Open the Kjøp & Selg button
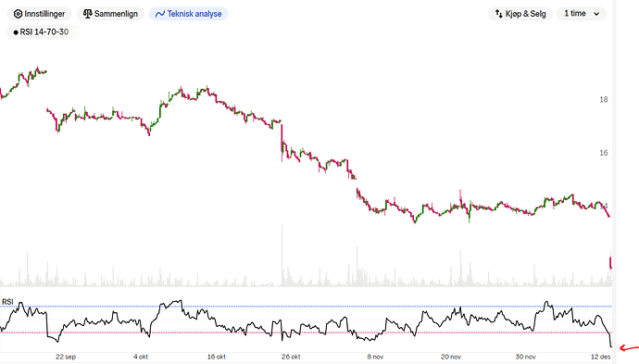 (520, 14)
